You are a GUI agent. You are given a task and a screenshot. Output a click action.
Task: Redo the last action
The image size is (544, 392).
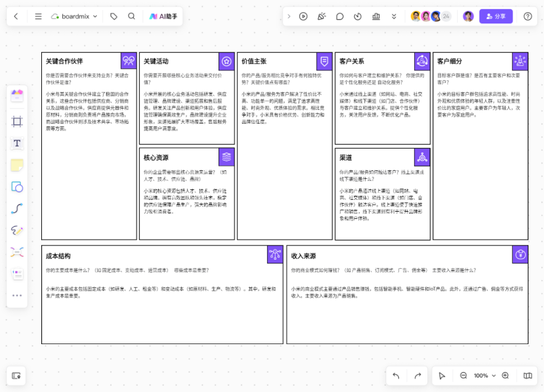[417, 376]
